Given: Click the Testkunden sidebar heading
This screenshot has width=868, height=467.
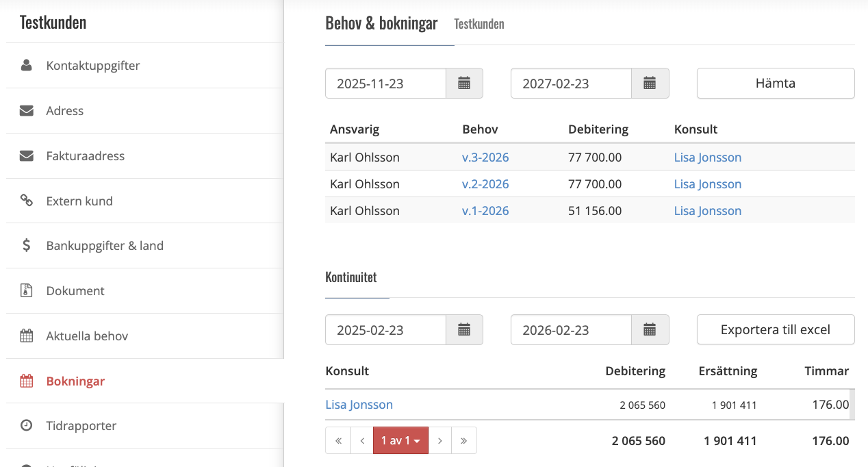Looking at the screenshot, I should pos(53,23).
